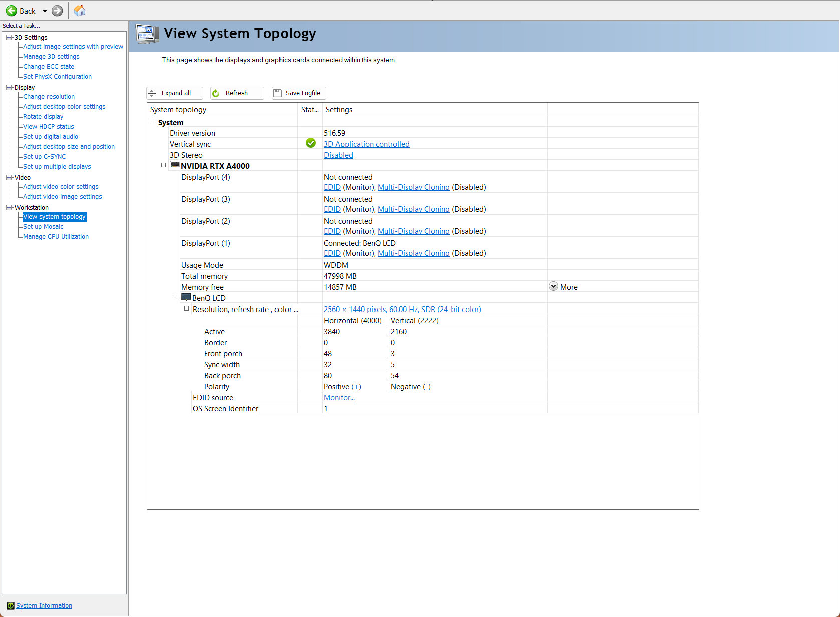The width and height of the screenshot is (840, 617).
Task: Click the Refresh button
Action: point(237,93)
